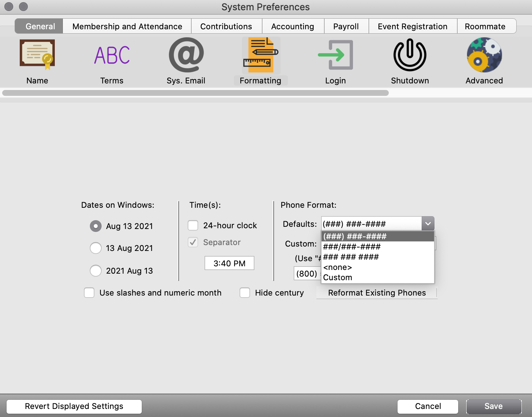
Task: Choose ###/###-#### from the phone format list
Action: [x=352, y=247]
